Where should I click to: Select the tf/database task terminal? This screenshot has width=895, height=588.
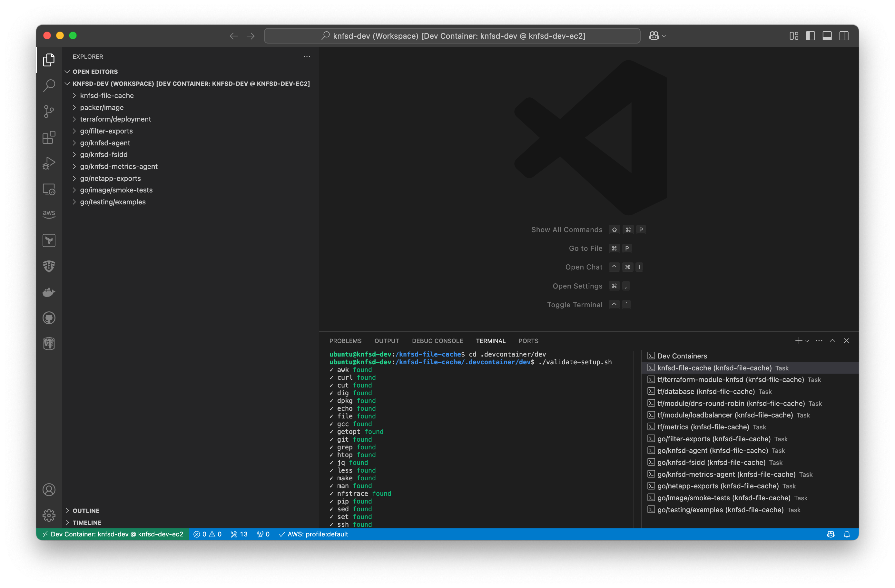750,392
